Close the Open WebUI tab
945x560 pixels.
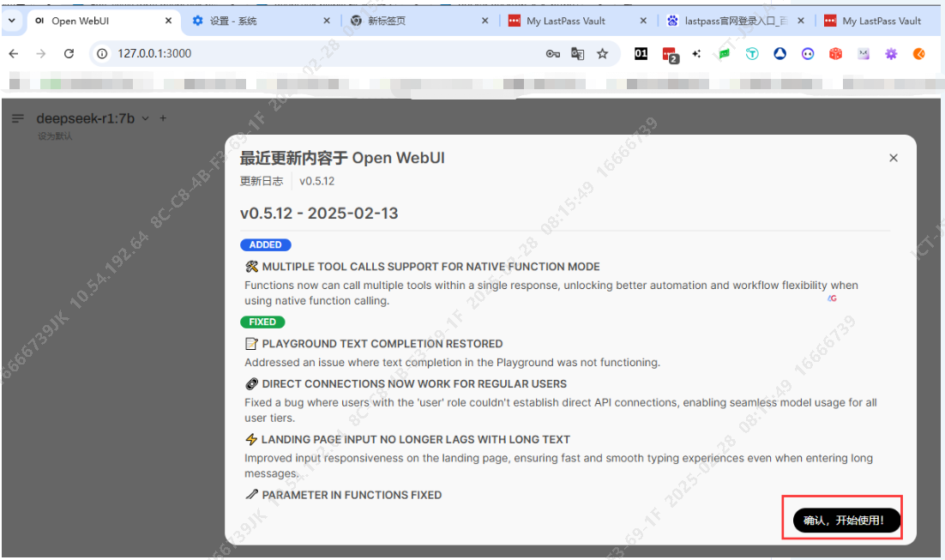point(168,21)
